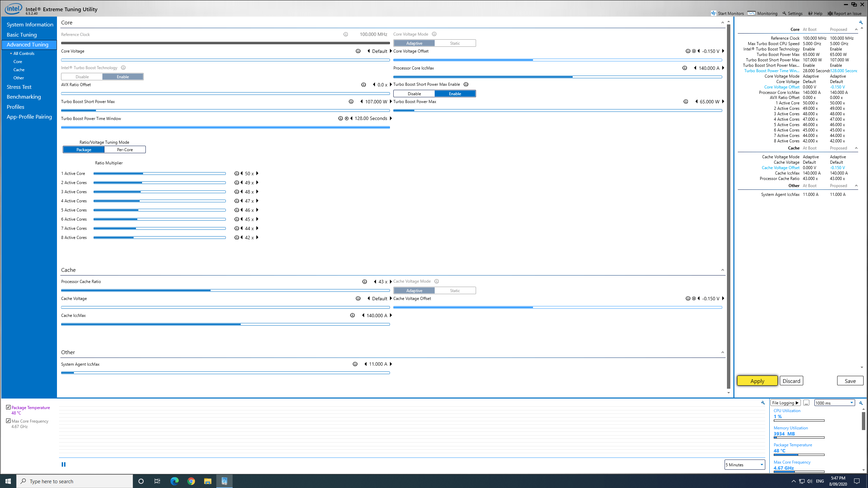Image resolution: width=868 pixels, height=488 pixels.
Task: Show info for Processor Cache Ratio
Action: 364,282
